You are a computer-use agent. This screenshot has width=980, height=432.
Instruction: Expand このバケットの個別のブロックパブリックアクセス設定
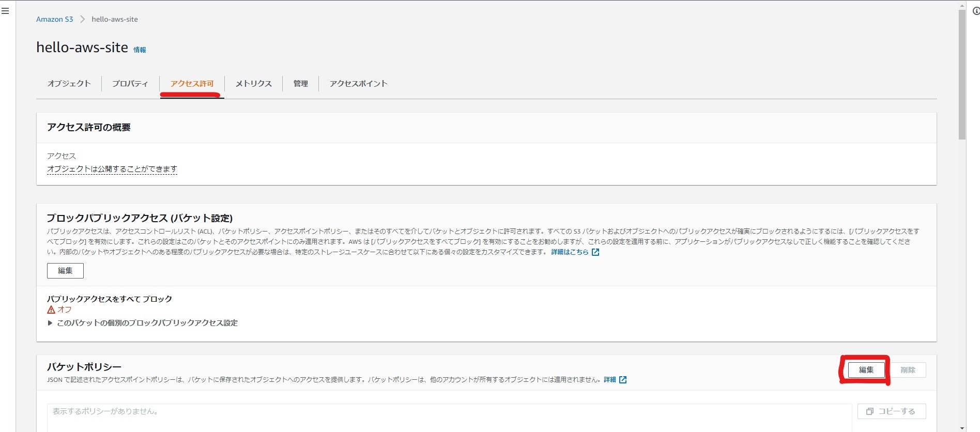point(143,323)
